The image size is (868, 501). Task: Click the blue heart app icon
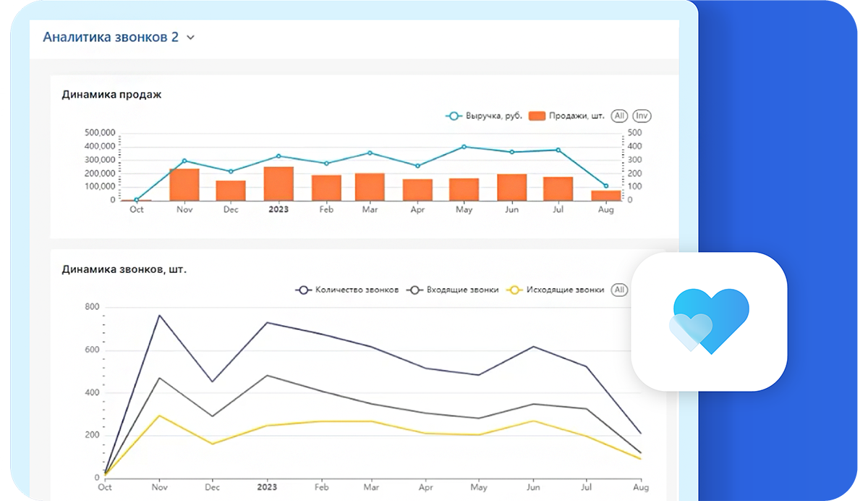(709, 321)
